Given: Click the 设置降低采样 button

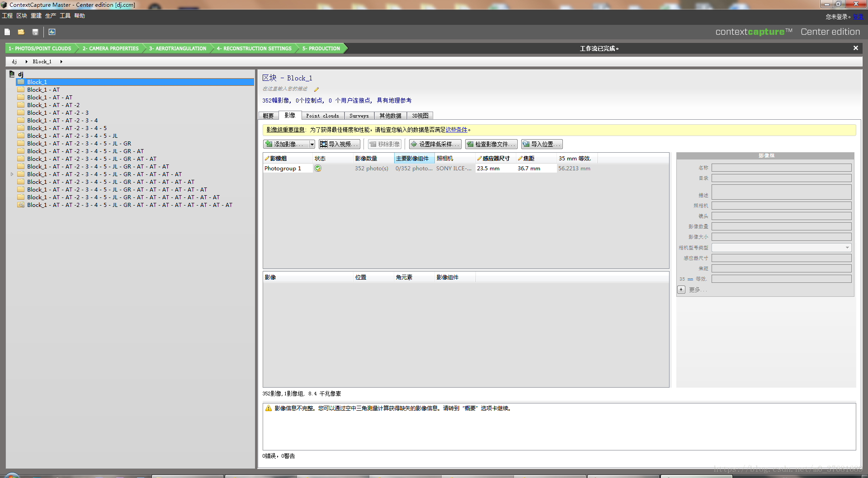Looking at the screenshot, I should pyautogui.click(x=435, y=144).
